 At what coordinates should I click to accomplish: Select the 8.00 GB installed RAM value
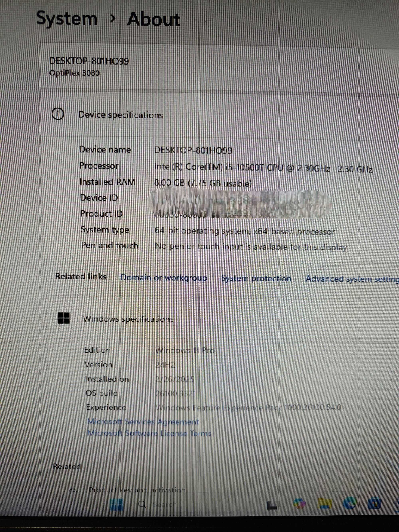pyautogui.click(x=203, y=183)
